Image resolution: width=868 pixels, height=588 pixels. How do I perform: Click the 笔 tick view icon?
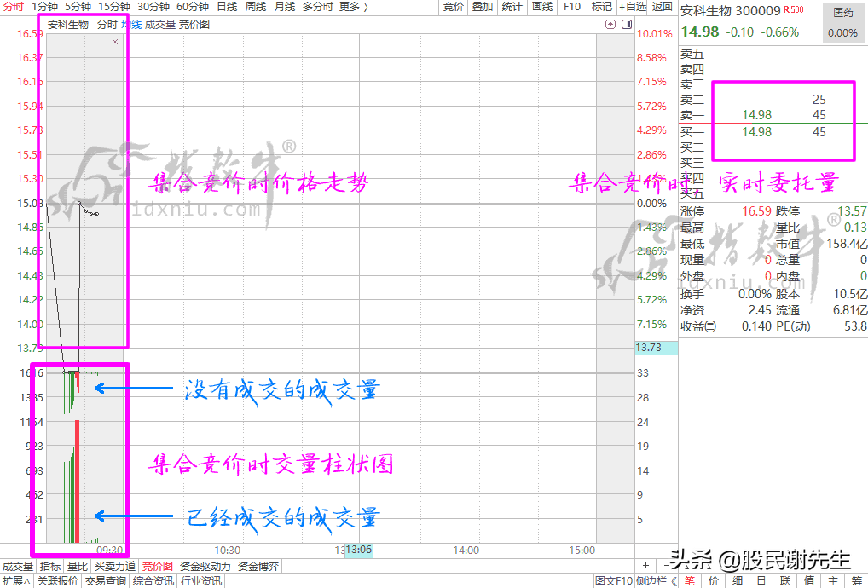[x=690, y=581]
